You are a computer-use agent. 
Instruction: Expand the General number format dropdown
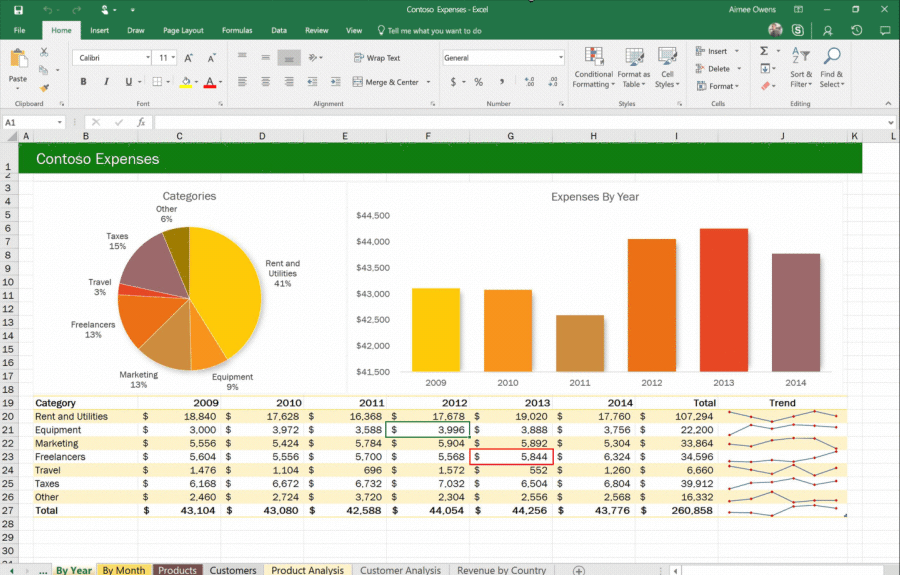(x=560, y=58)
